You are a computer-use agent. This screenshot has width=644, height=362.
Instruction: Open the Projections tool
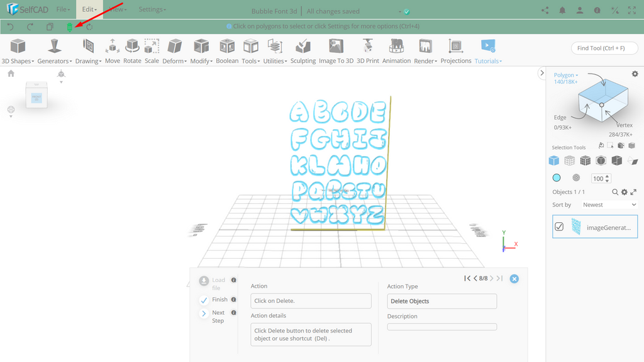456,52
